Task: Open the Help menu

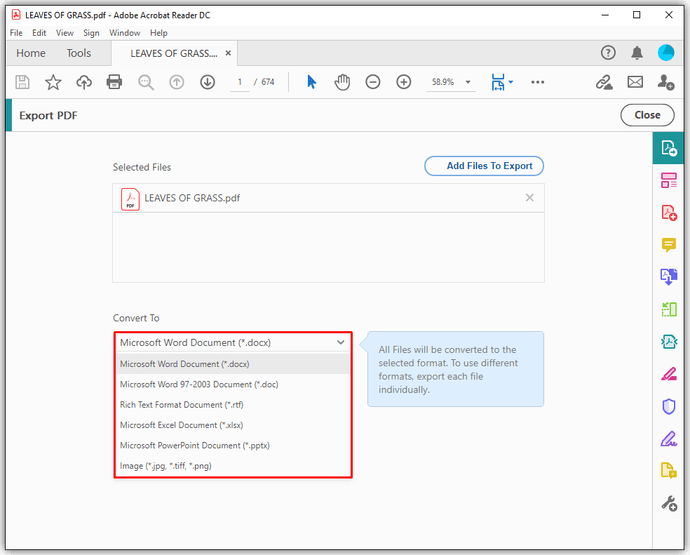Action: (x=158, y=33)
